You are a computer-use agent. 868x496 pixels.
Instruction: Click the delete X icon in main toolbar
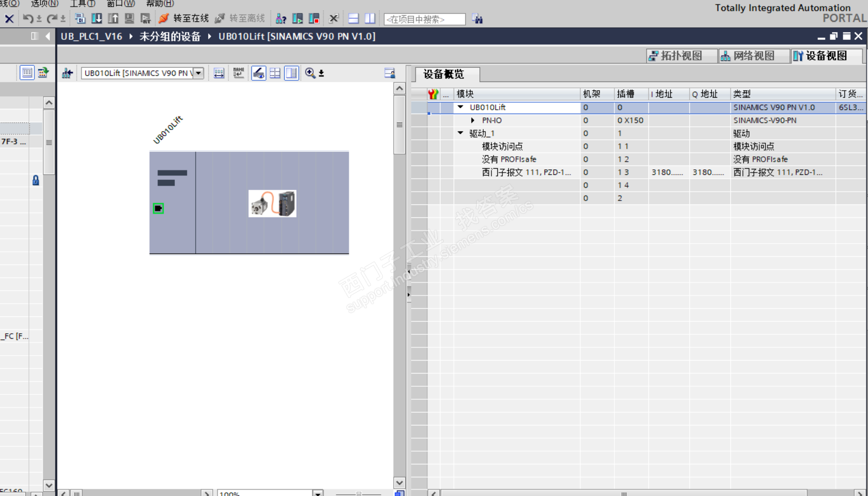pos(9,19)
